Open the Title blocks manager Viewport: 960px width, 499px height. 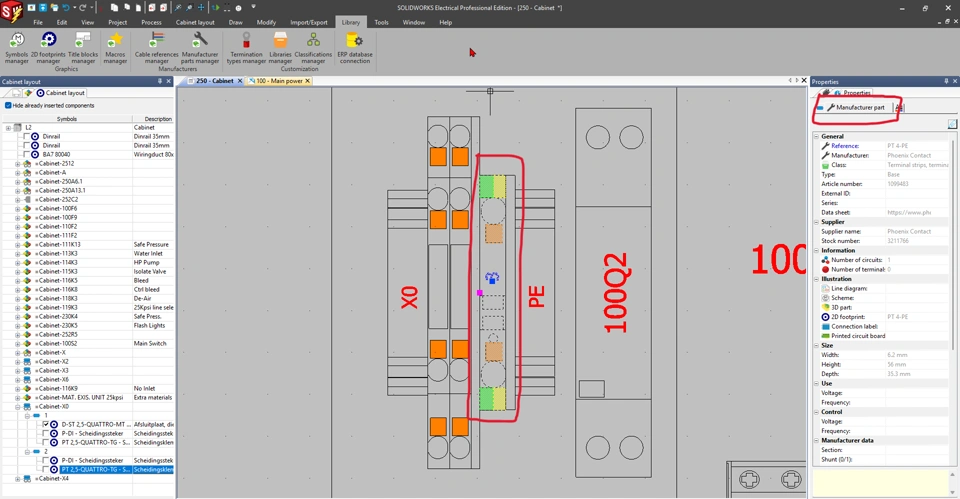(x=83, y=48)
